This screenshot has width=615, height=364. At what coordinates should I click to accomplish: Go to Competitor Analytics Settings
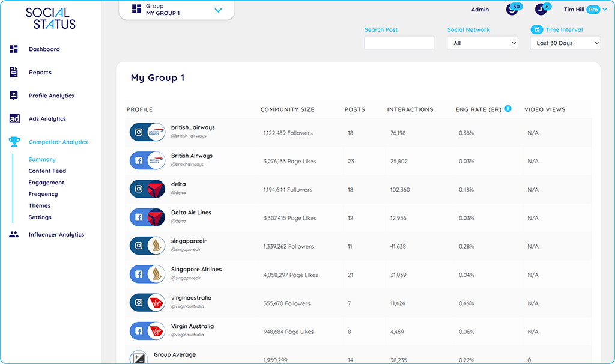40,217
